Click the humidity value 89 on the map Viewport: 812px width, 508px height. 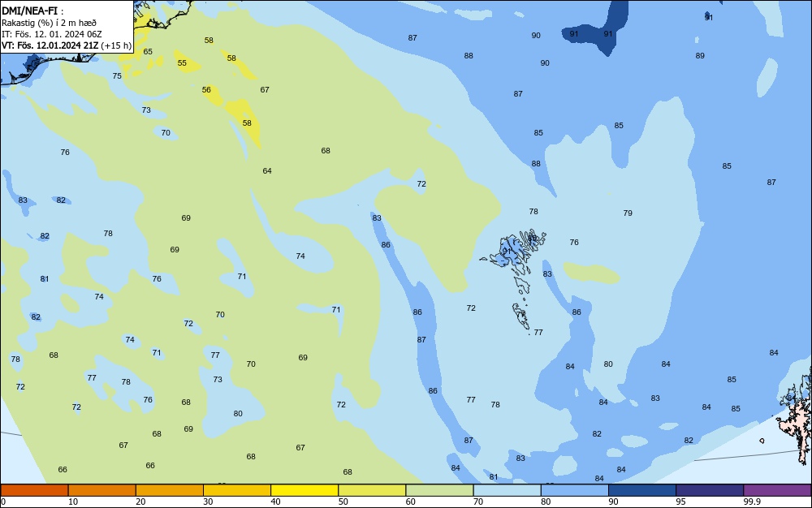pos(700,55)
